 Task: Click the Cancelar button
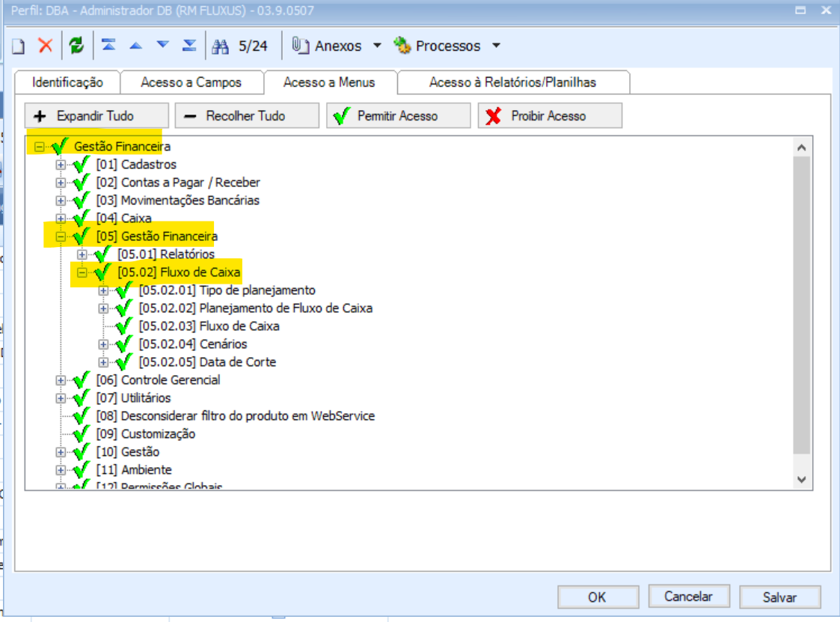point(689,597)
